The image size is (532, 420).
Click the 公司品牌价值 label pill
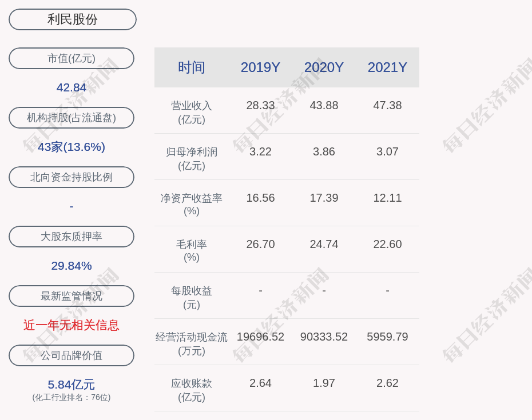pos(72,355)
